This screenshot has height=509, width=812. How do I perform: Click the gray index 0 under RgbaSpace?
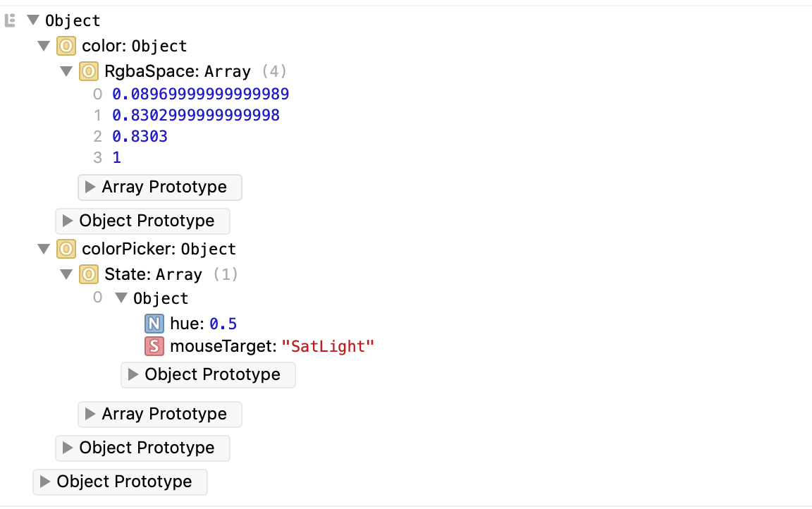pyautogui.click(x=98, y=94)
